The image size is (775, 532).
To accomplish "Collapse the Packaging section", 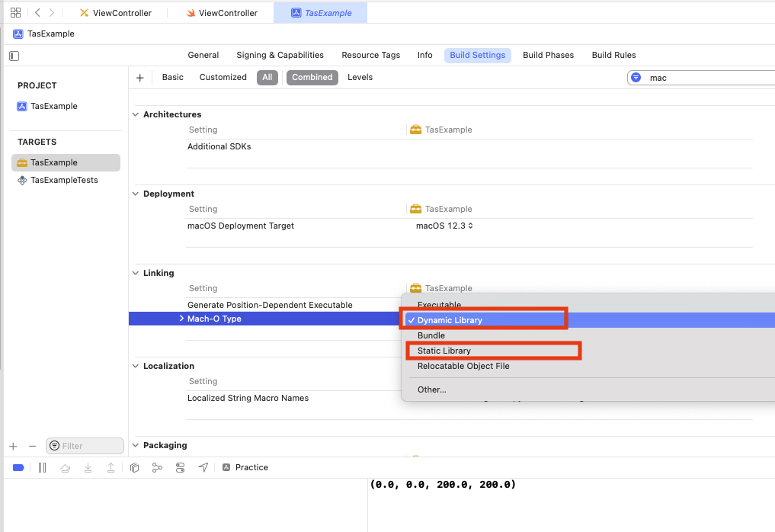I will (136, 445).
